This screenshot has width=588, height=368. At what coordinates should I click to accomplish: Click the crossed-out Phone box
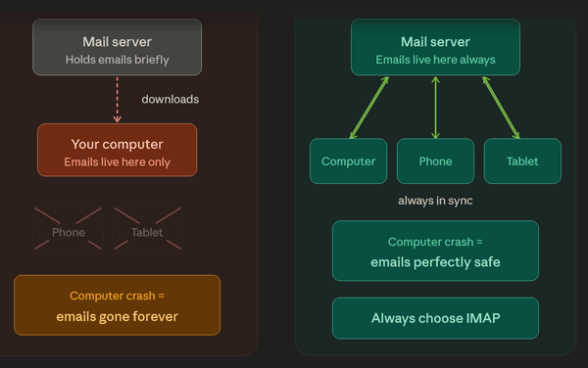pyautogui.click(x=69, y=228)
